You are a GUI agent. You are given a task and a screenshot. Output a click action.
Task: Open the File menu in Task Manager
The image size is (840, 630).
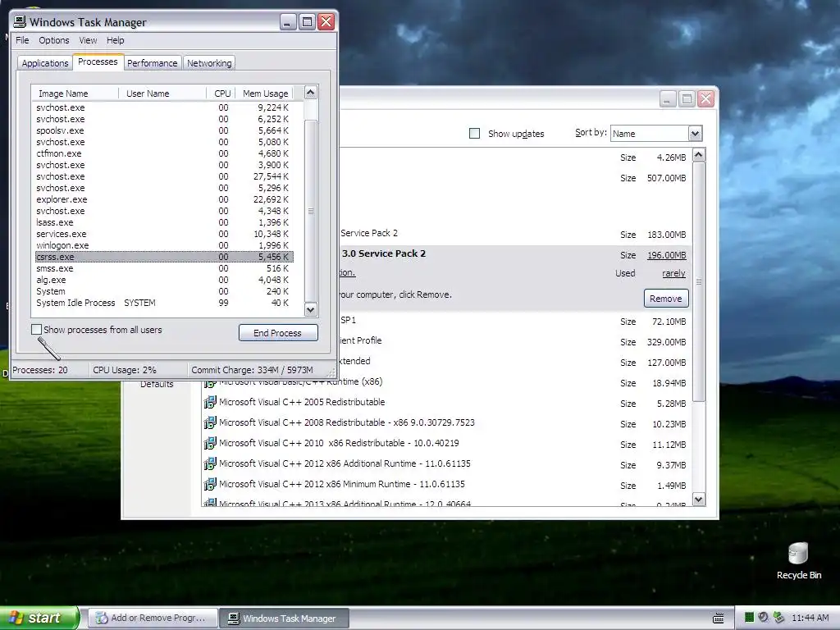(x=22, y=40)
